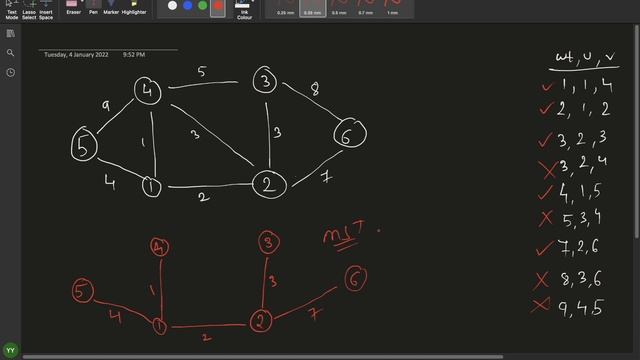Select the Eraser tool
The width and height of the screenshot is (640, 360).
(x=73, y=8)
